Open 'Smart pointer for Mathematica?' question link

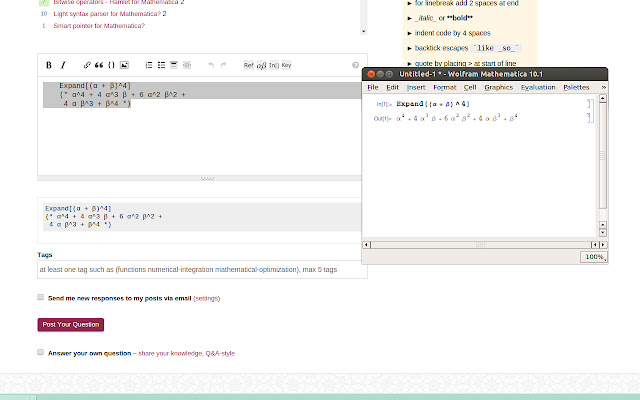coord(99,26)
